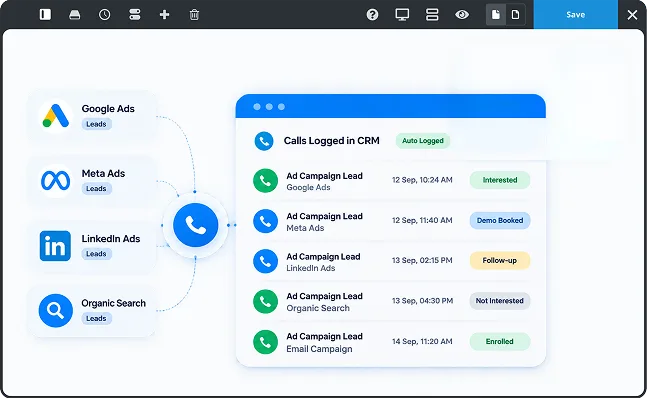Click green phone icon in Google Ads row
The height and width of the screenshot is (400, 647).
265,180
